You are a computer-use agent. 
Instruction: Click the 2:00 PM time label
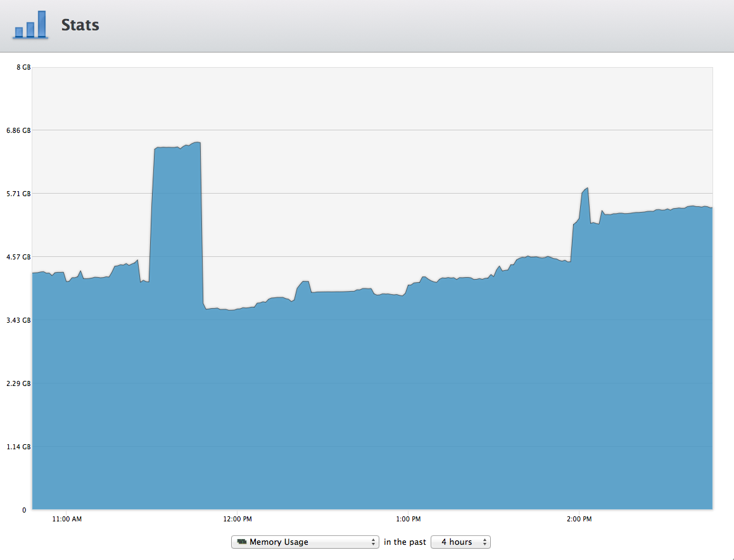[579, 519]
